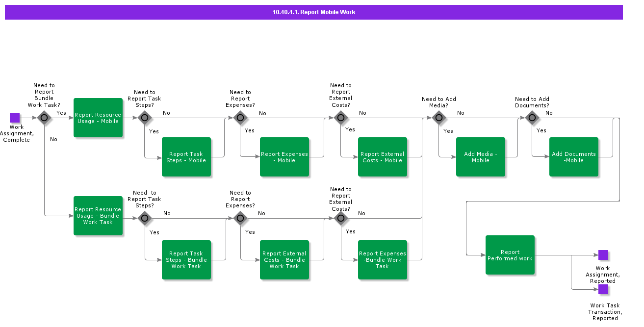Select the Need to Add Documents gateway diamond
Screen dimensions: 644x327
coord(532,118)
